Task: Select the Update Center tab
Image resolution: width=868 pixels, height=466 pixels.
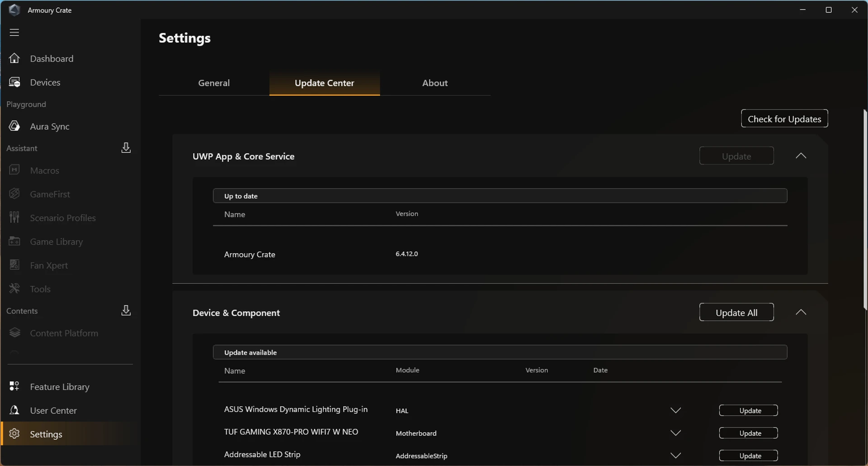Action: (325, 83)
